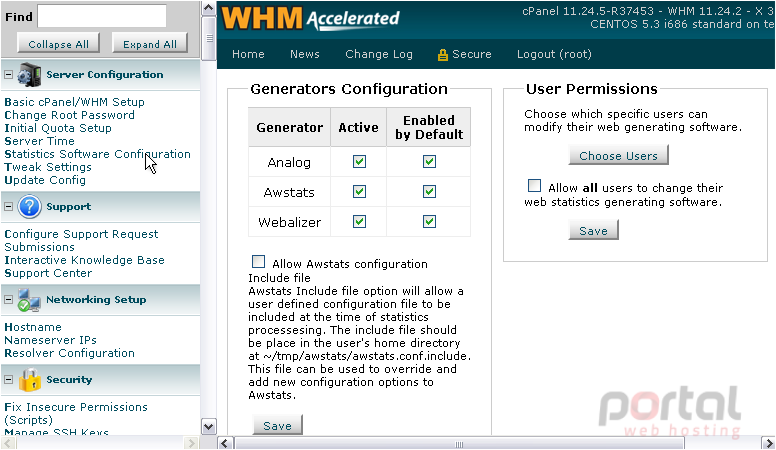Collapse the Security section
The image size is (776, 450).
tap(8, 380)
